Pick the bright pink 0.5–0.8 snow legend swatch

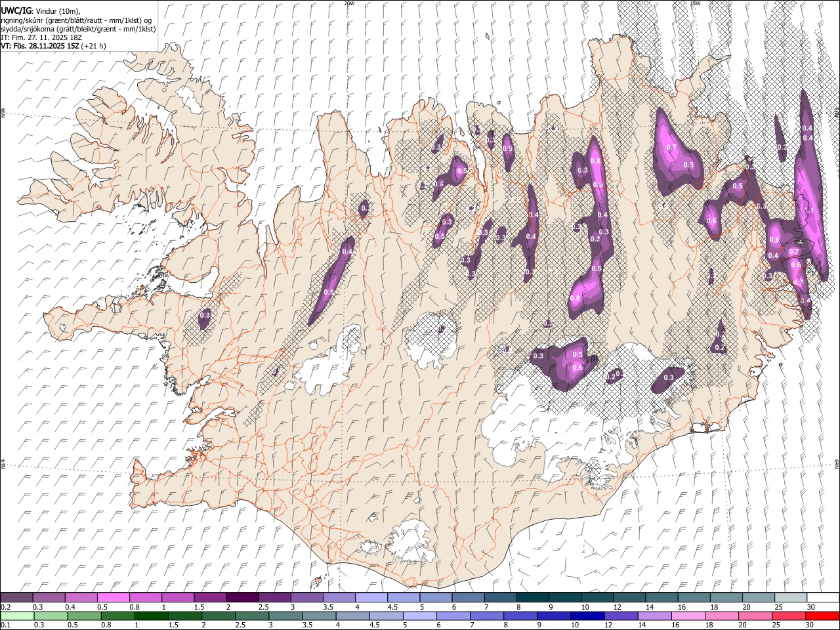[114, 597]
